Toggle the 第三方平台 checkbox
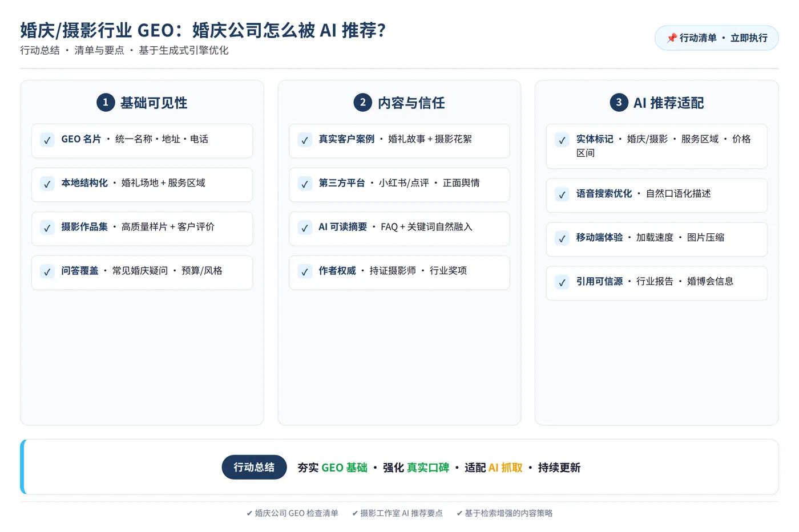 click(x=305, y=184)
